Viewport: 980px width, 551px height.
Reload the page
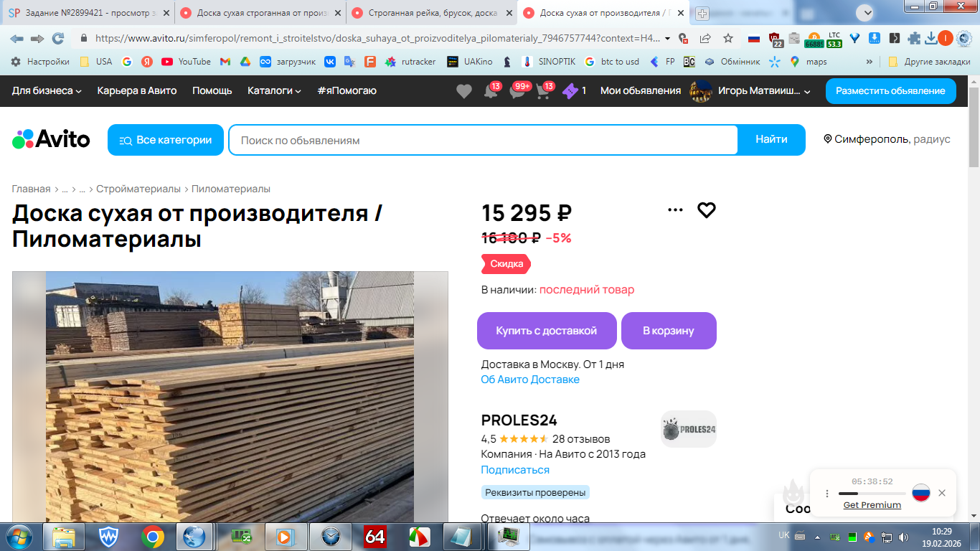point(58,39)
